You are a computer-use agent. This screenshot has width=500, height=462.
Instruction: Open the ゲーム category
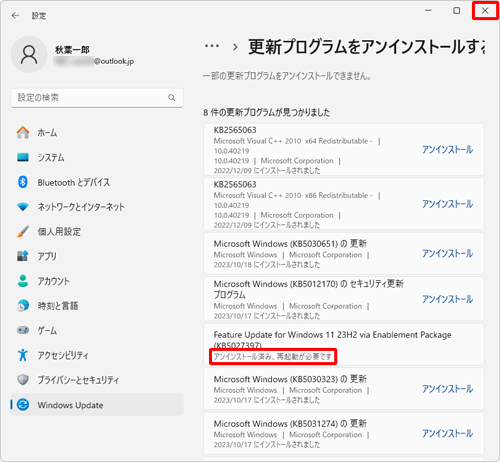tap(97, 330)
